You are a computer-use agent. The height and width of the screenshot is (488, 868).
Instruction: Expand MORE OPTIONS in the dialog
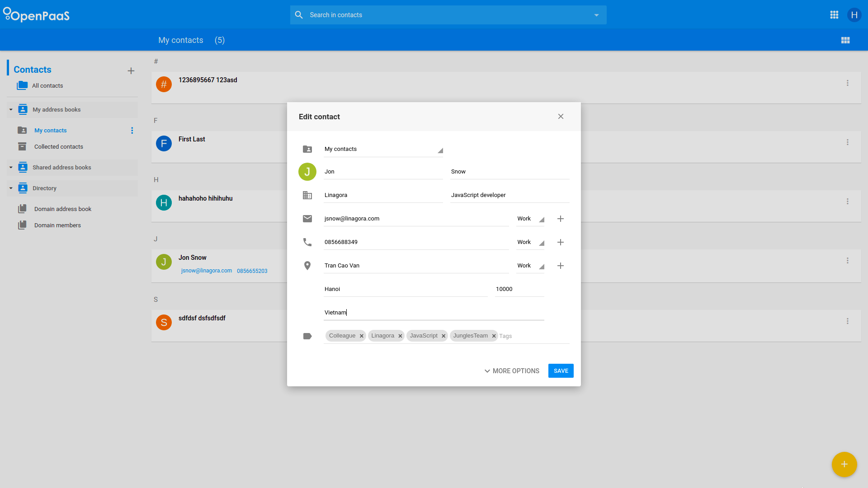pyautogui.click(x=512, y=371)
